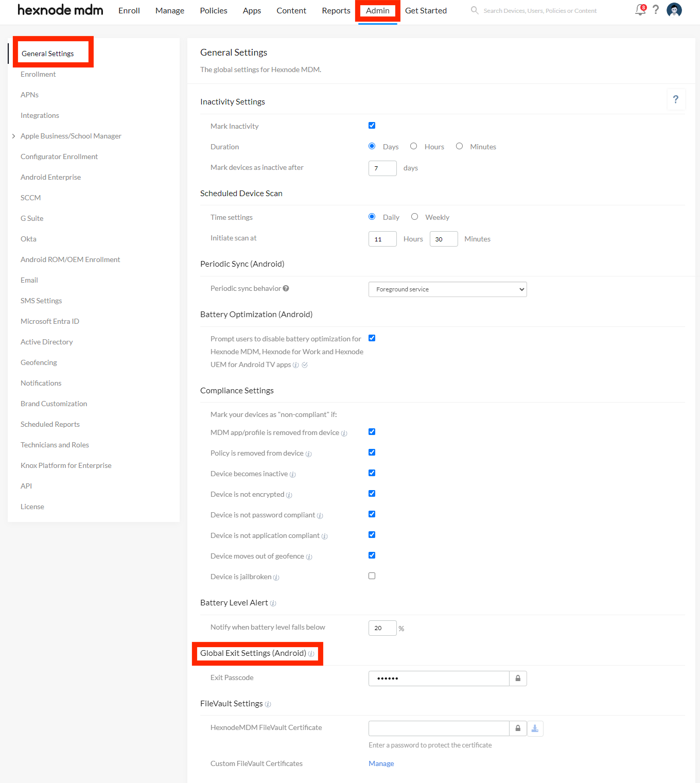This screenshot has height=783, width=700.
Task: Click the scan Minutes input field
Action: 444,239
